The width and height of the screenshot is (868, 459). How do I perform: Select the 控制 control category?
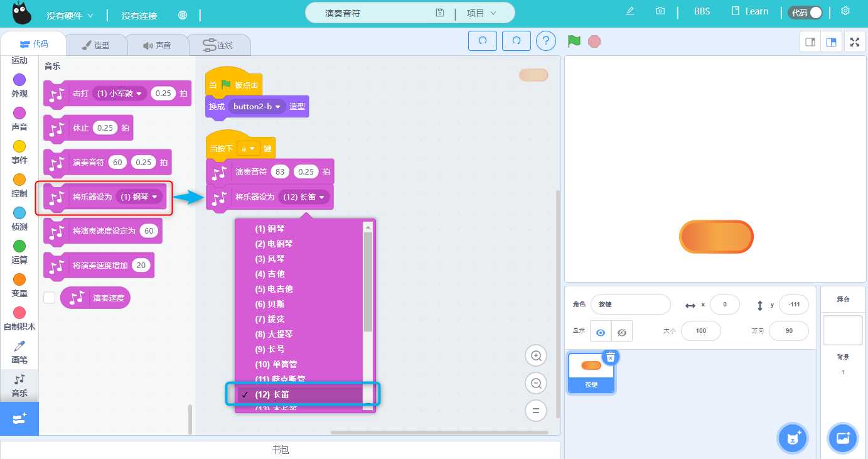pyautogui.click(x=19, y=185)
